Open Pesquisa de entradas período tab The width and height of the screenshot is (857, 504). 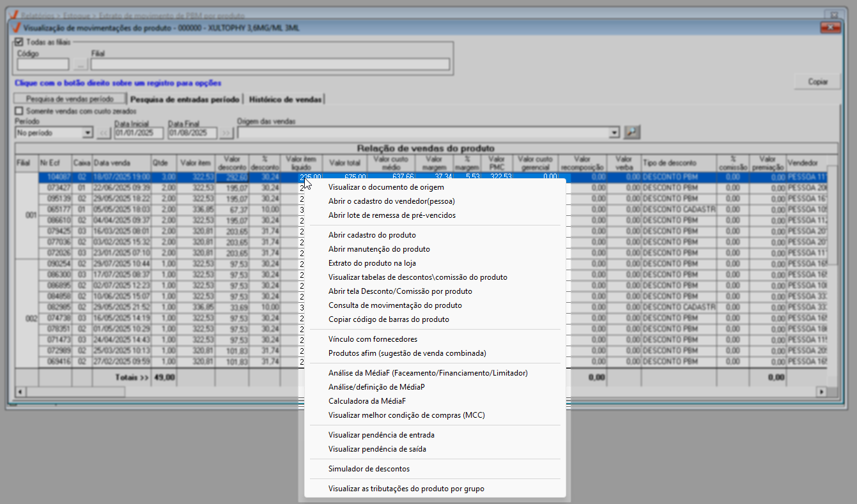pos(184,99)
